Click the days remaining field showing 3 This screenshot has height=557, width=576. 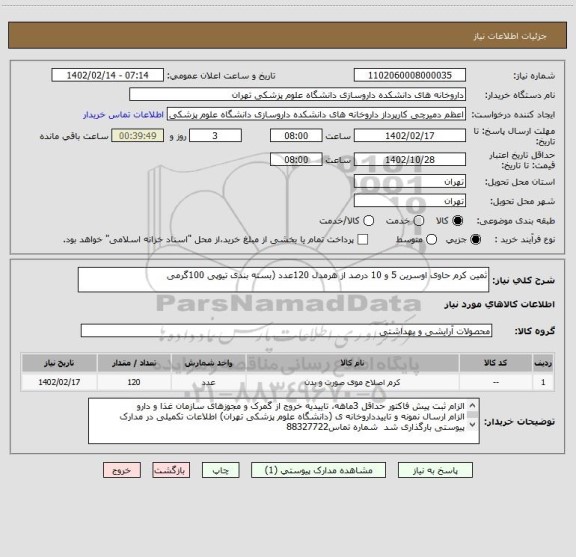click(x=215, y=136)
